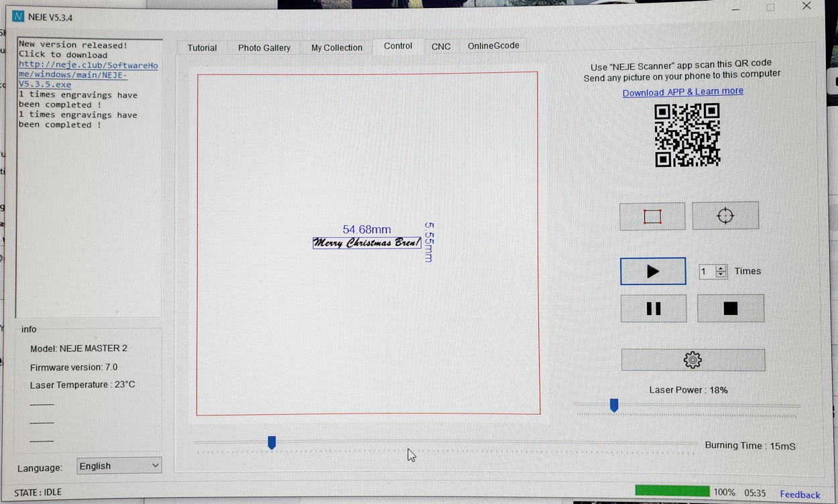Click the crosshair laser positioning icon
Viewport: 838px width, 504px height.
(x=725, y=216)
